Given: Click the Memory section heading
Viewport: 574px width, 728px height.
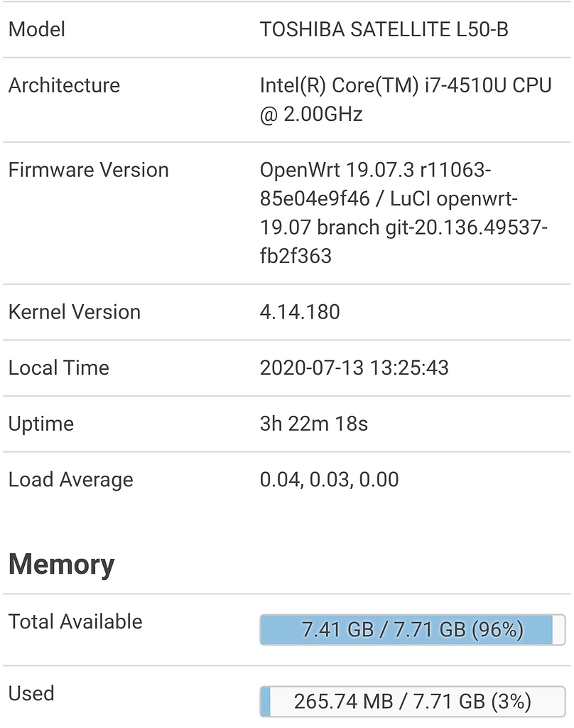Looking at the screenshot, I should tap(61, 564).
